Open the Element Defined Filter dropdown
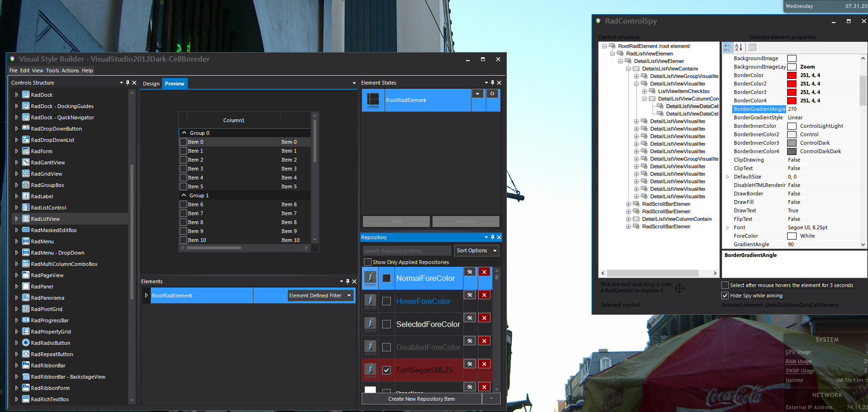The width and height of the screenshot is (868, 412). [321, 295]
